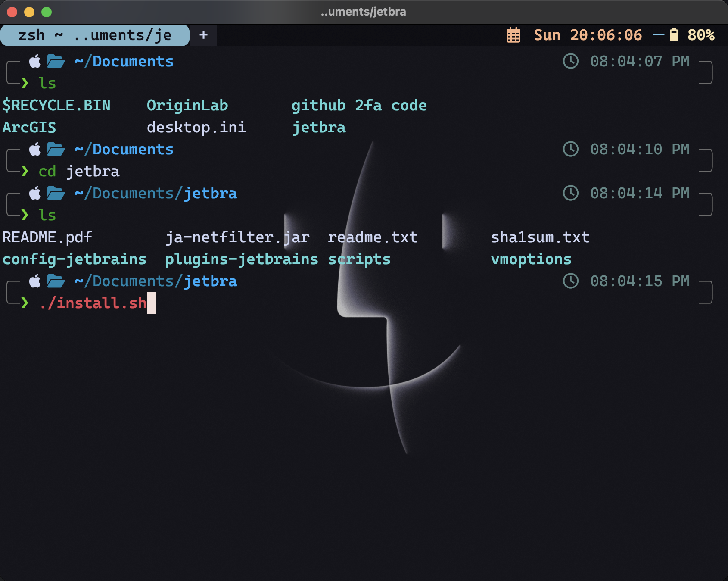Image resolution: width=728 pixels, height=581 pixels.
Task: Click the green prompt arrow before ./install.sh
Action: (25, 303)
